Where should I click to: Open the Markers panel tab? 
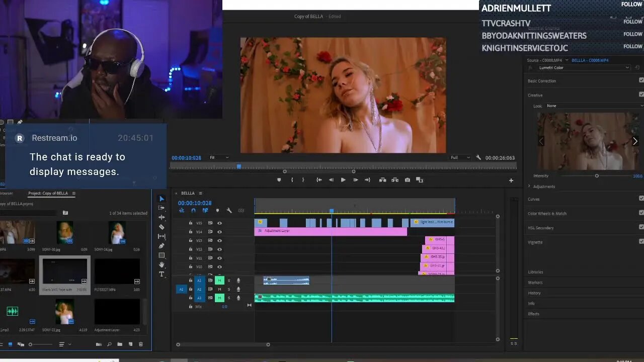[535, 283]
